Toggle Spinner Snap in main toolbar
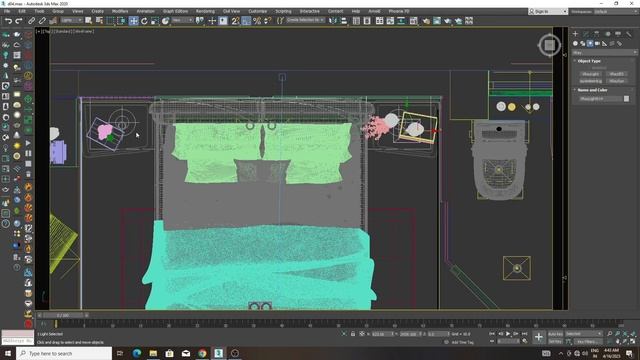 pyautogui.click(x=267, y=21)
